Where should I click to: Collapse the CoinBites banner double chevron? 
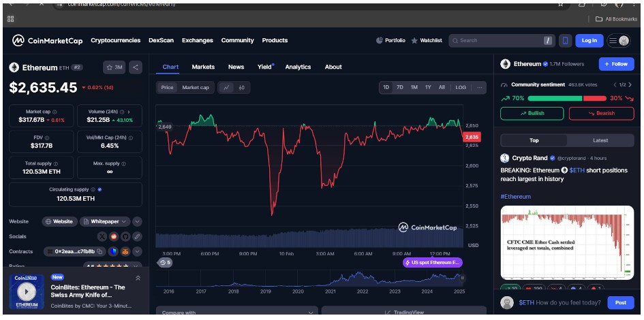coord(138,278)
